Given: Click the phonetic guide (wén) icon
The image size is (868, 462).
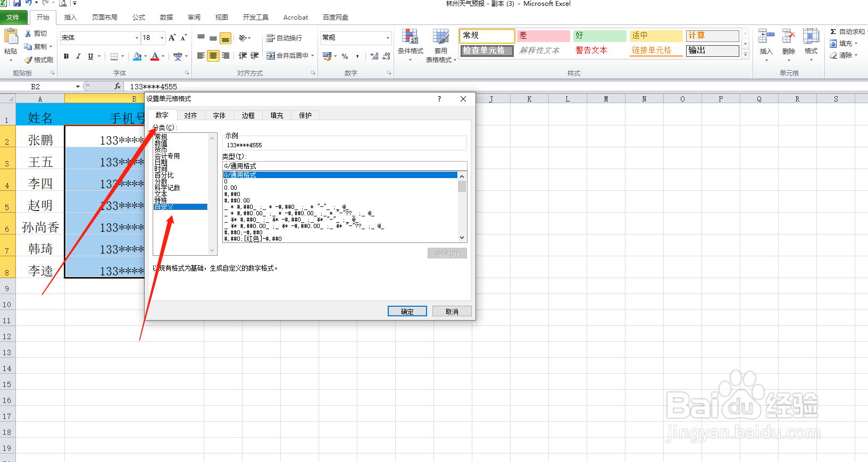Looking at the screenshot, I should pyautogui.click(x=178, y=56).
